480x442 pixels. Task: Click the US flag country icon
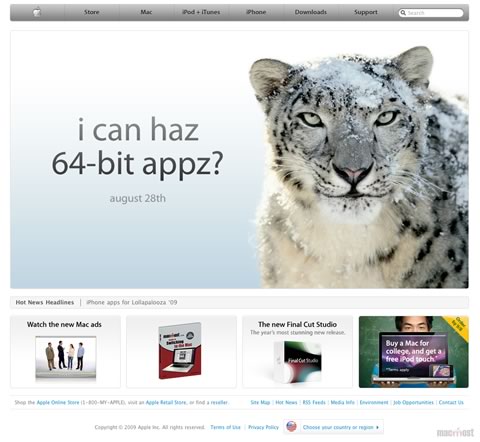coord(291,427)
